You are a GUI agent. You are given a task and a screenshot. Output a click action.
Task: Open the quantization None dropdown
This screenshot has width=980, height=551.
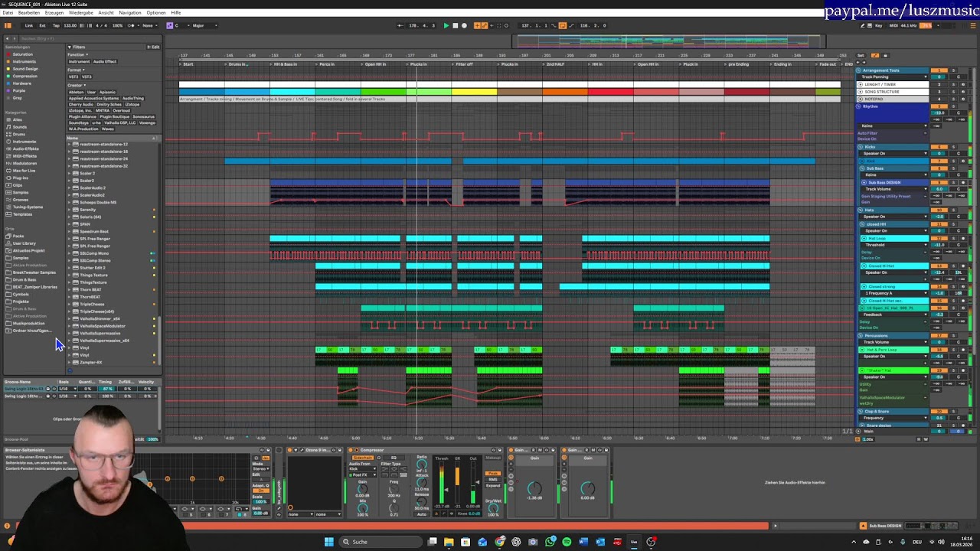[149, 25]
